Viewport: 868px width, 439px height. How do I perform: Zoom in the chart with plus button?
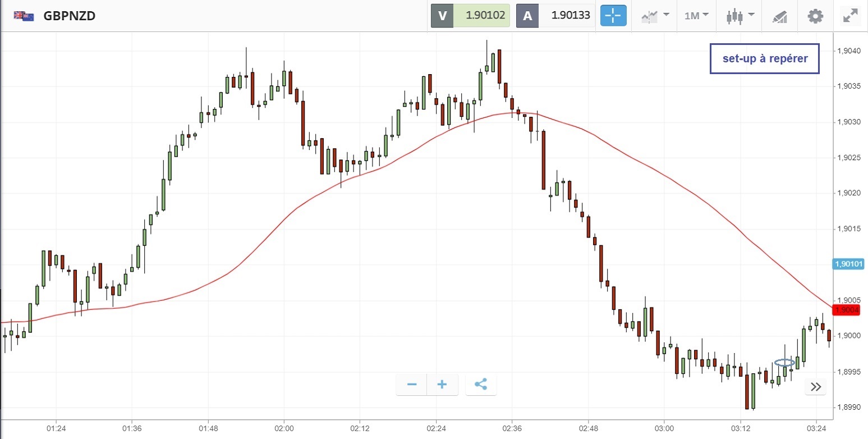[442, 385]
